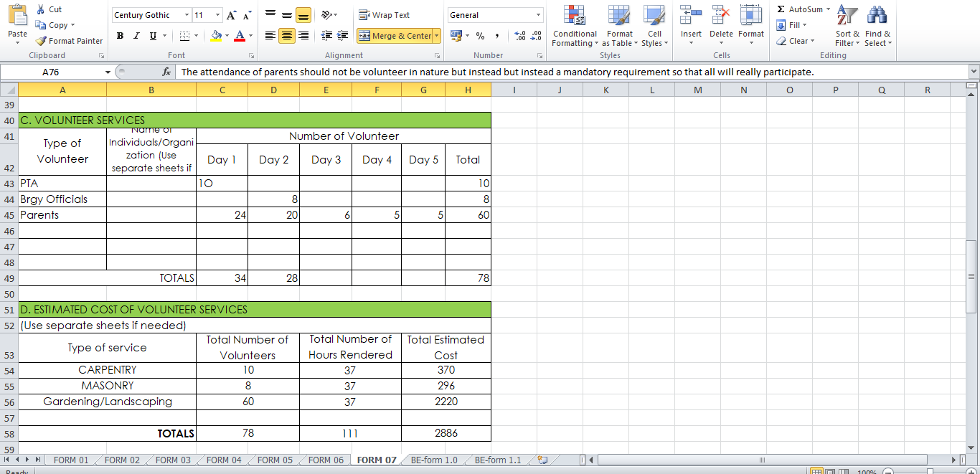Toggle Underline formatting
980x474 pixels.
pyautogui.click(x=153, y=36)
